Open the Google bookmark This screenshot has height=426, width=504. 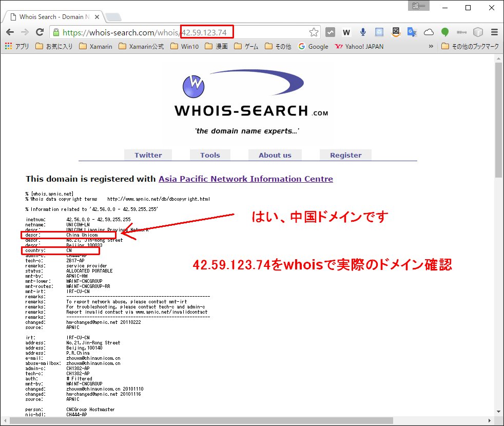[x=314, y=46]
